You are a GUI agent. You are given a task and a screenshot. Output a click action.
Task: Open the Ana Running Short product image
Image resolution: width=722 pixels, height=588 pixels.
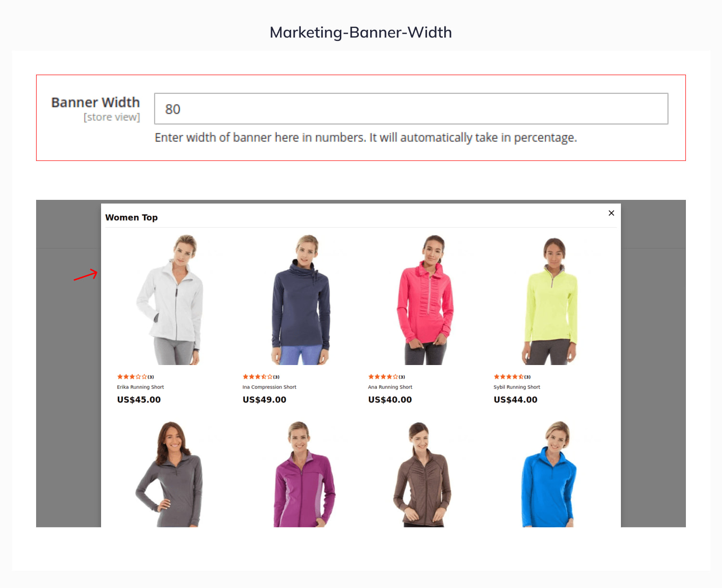coord(424,300)
